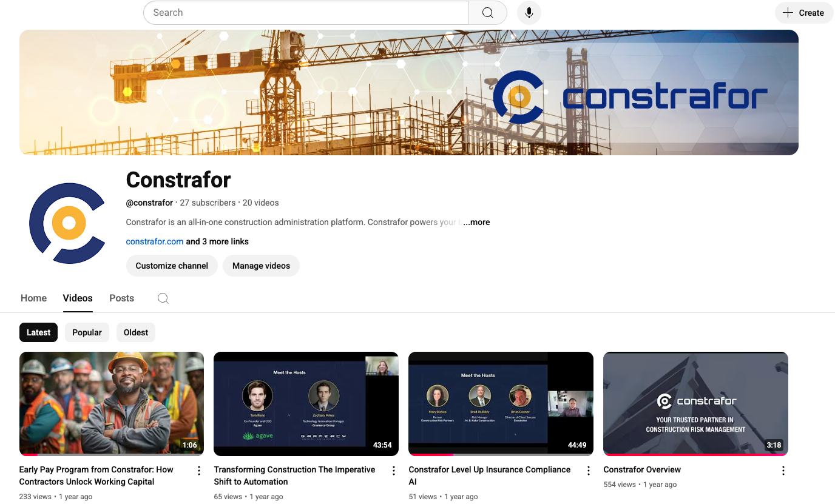This screenshot has width=835, height=504.
Task: Click the '20 videos' text
Action: tap(261, 203)
